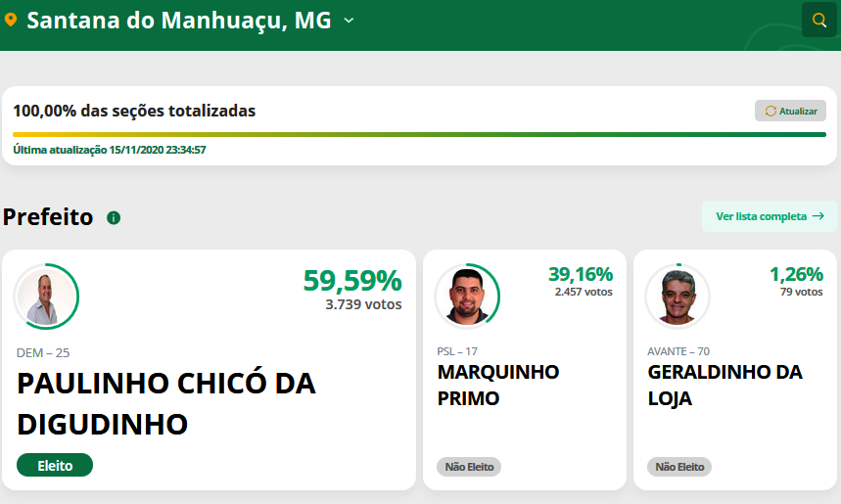Open Geraldinho da Loja's candidate photo
Viewport: 841px width, 504px height.
[x=677, y=296]
